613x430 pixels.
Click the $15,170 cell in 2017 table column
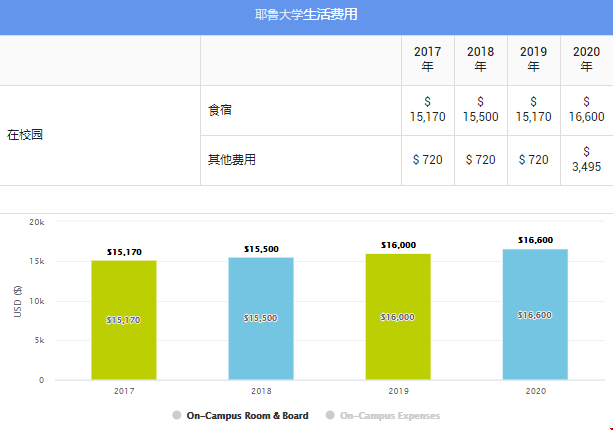coord(428,110)
